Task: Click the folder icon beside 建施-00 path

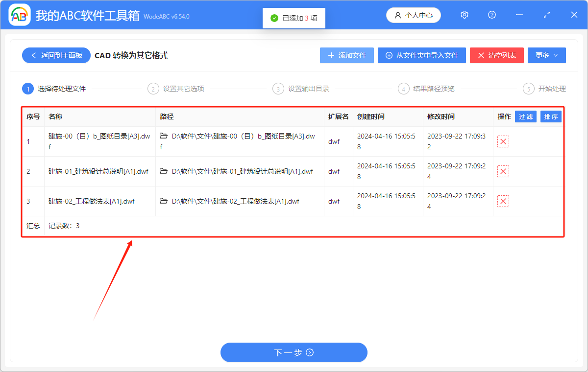Action: 164,136
